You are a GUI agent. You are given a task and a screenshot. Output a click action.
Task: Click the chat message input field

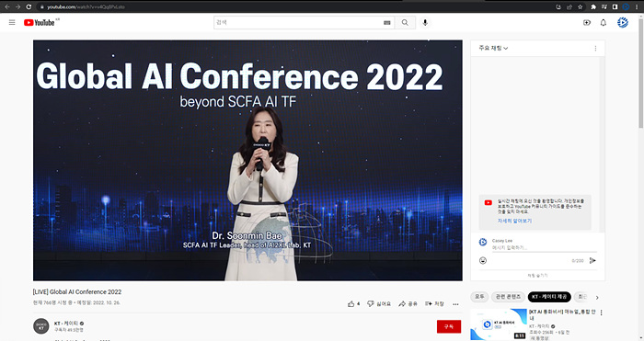pyautogui.click(x=545, y=248)
